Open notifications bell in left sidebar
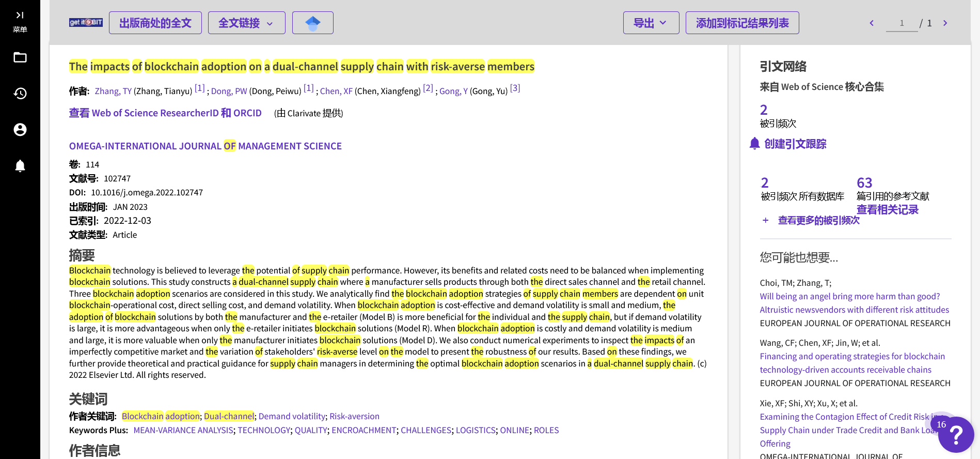Screen dimensions: 980x459 (x=20, y=166)
